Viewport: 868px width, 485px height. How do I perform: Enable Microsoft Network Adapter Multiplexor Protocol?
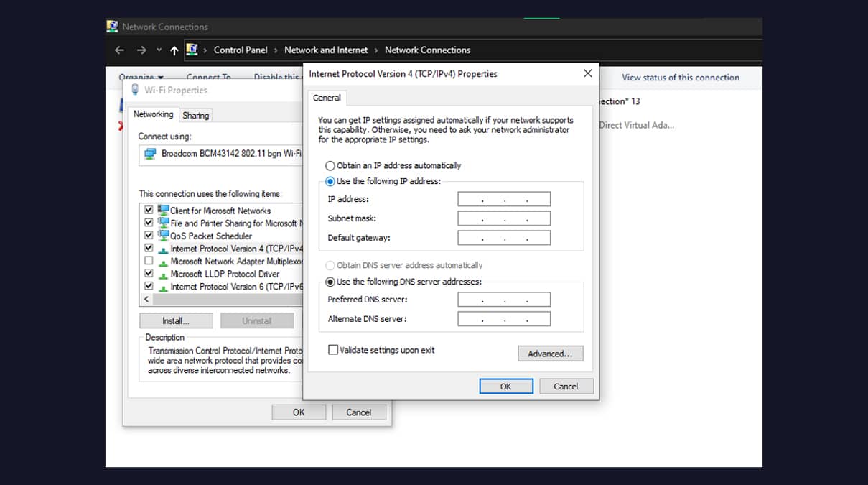(x=149, y=261)
